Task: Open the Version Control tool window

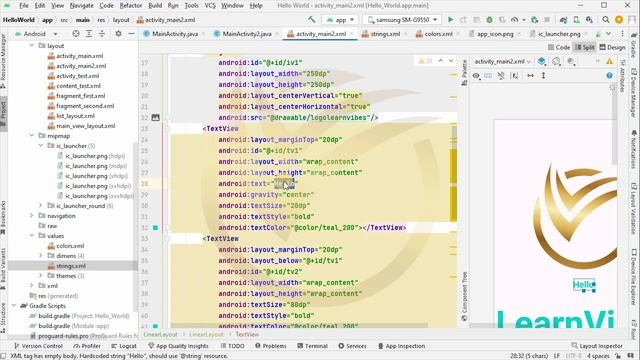Action: 38,346
